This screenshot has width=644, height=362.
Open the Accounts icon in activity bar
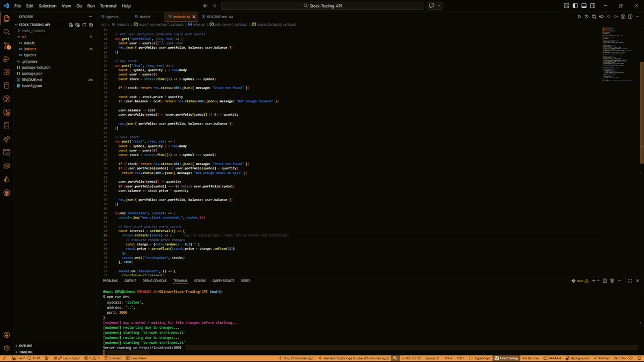(7, 334)
